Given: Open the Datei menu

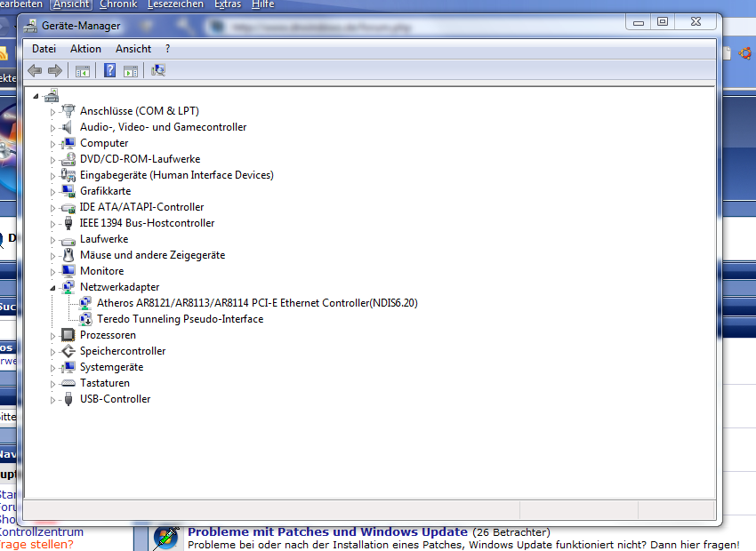Looking at the screenshot, I should 44,49.
